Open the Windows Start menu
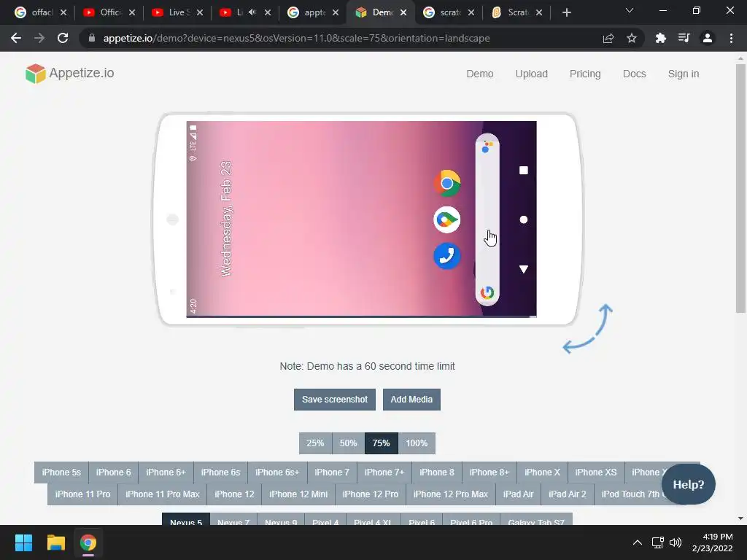Viewport: 747px width, 560px height. click(x=23, y=542)
